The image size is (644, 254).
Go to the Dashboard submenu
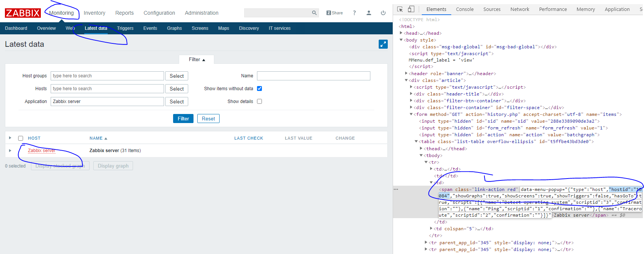pos(16,28)
